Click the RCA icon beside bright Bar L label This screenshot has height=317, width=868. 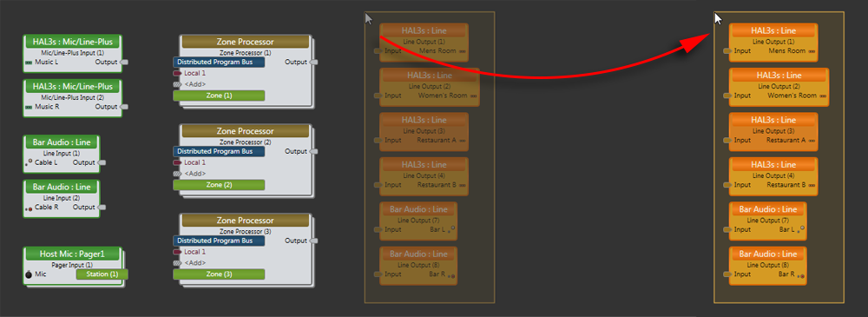click(x=801, y=229)
